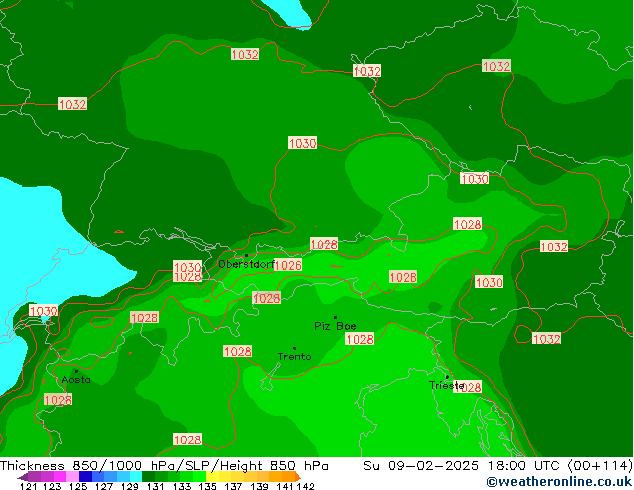Screen dimensions: 634x490
Task: Click the legend value 129
Action: click(130, 486)
